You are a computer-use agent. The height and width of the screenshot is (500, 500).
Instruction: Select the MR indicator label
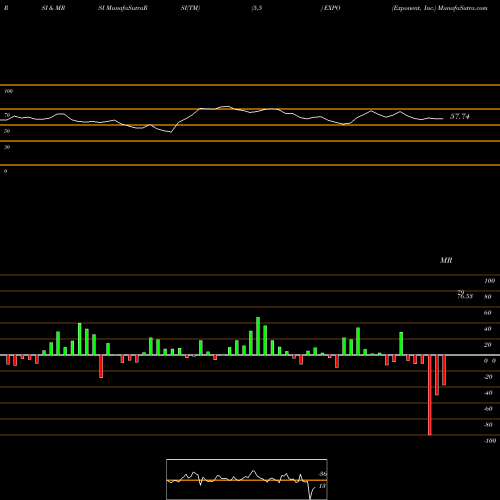(x=446, y=260)
